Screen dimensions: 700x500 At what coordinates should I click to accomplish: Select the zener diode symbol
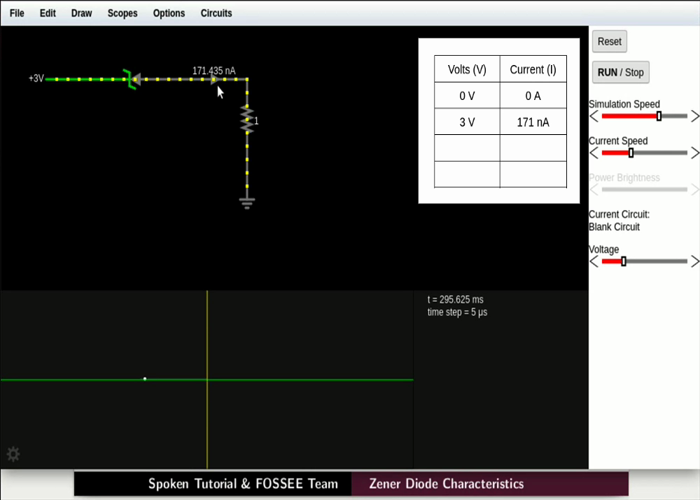point(130,78)
